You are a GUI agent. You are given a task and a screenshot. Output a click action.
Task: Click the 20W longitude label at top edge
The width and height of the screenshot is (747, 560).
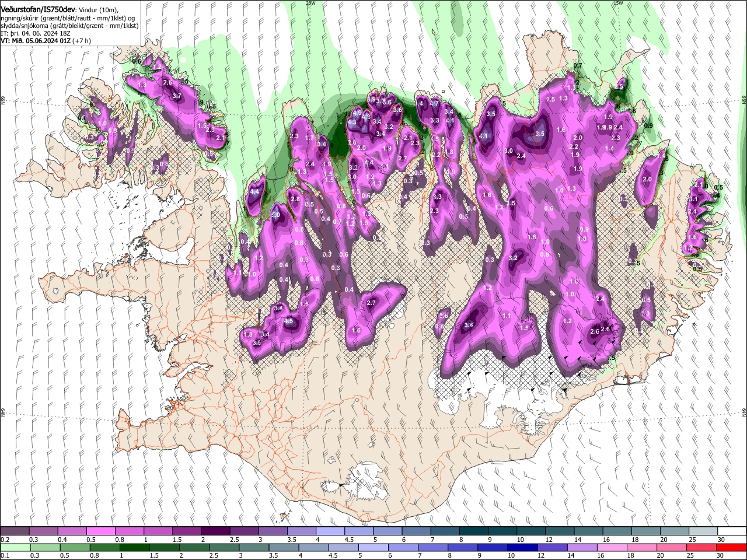(310, 3)
